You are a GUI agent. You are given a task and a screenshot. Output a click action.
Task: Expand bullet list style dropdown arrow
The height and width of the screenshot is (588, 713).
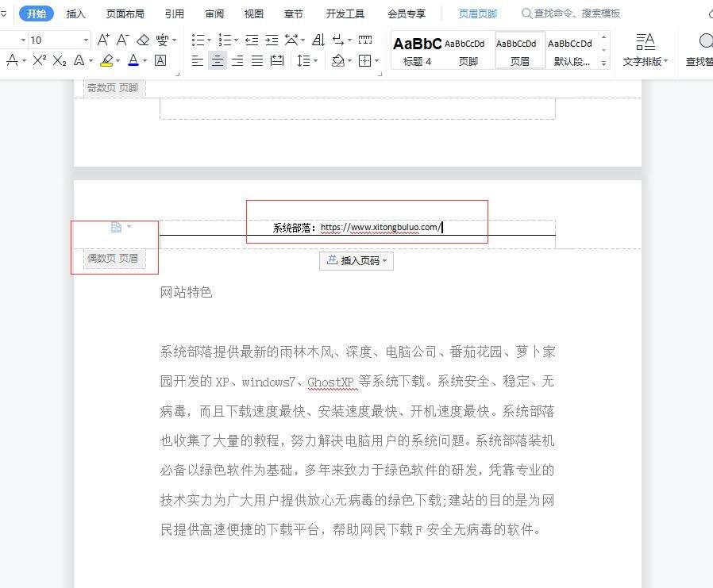(209, 40)
